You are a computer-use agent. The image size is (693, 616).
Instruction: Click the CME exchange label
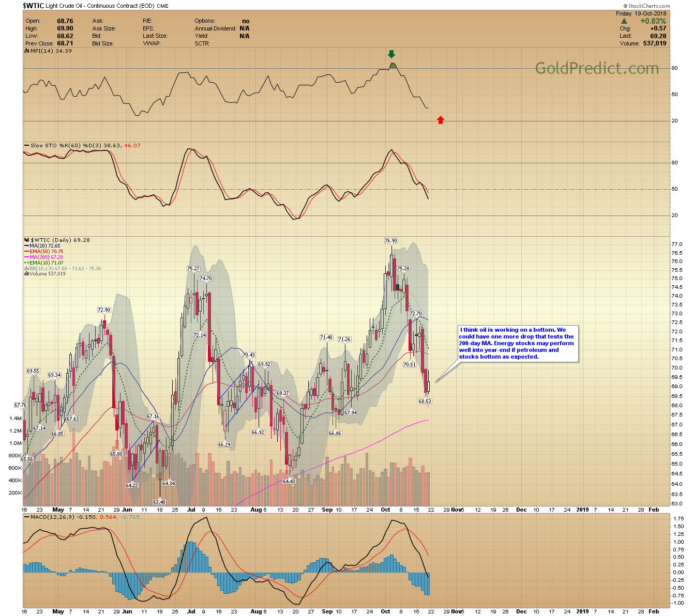pos(163,6)
